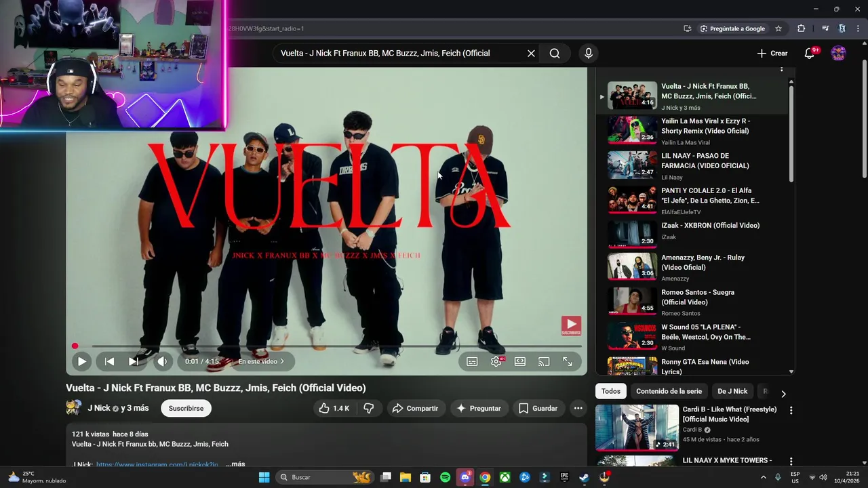Mute the video volume

tap(162, 362)
